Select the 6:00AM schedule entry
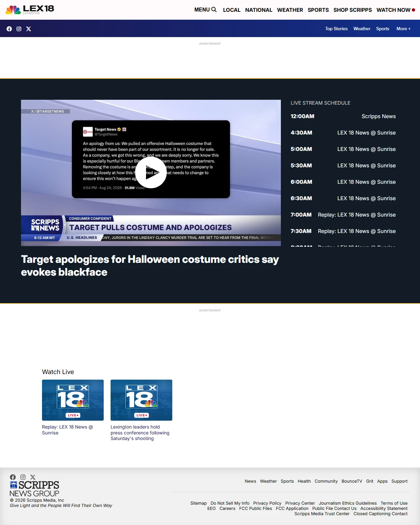The width and height of the screenshot is (420, 525). [x=343, y=182]
